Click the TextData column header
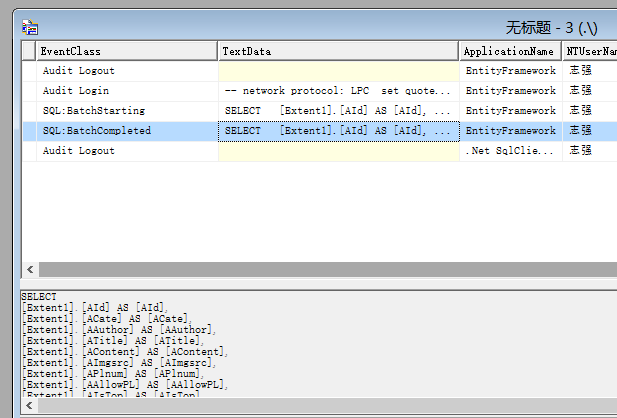 [338, 51]
